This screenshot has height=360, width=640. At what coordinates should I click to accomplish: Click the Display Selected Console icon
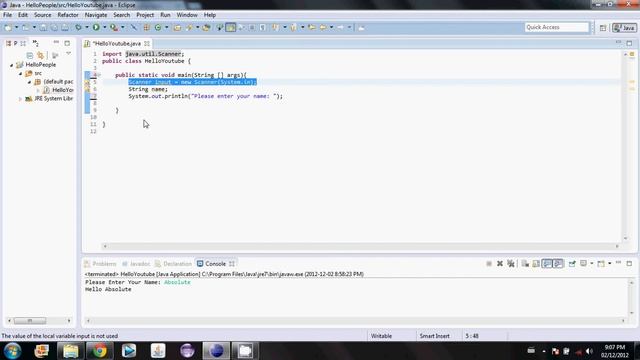584,264
